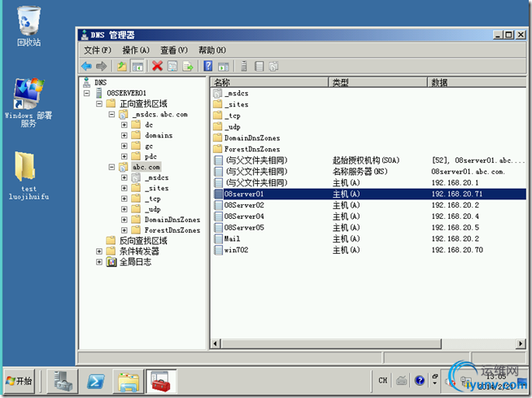Image resolution: width=532 pixels, height=398 pixels.
Task: Click the keyboard icon in system tray
Action: 402,380
